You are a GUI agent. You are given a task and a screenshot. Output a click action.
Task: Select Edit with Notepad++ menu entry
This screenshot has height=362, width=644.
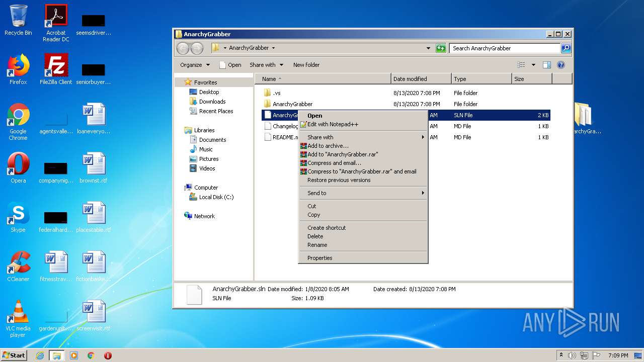(363, 124)
